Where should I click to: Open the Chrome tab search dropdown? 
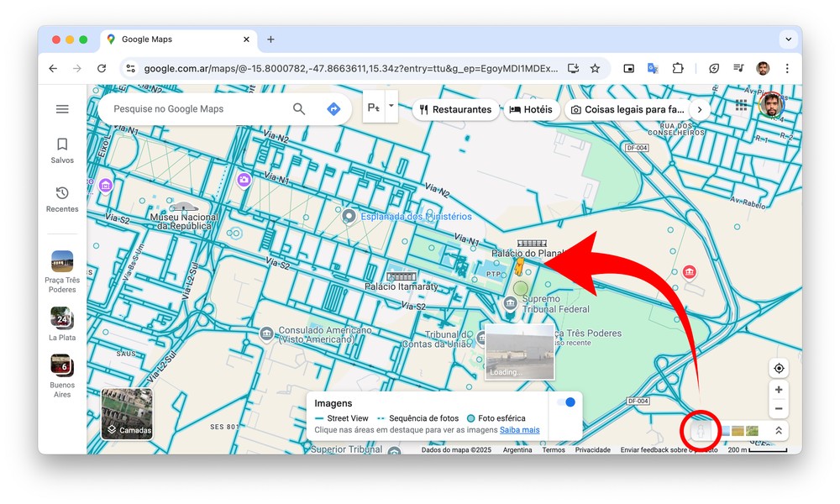[788, 39]
